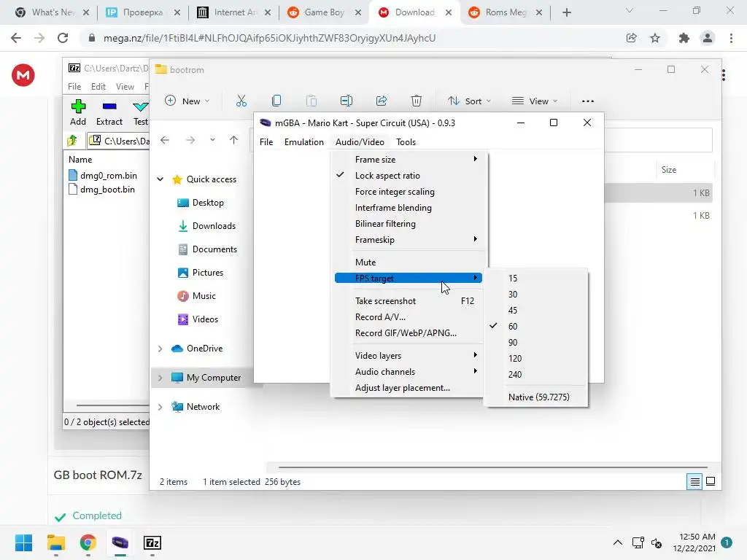Expand the Audio channels submenu
Viewport: 747px width, 560px height.
pos(409,372)
